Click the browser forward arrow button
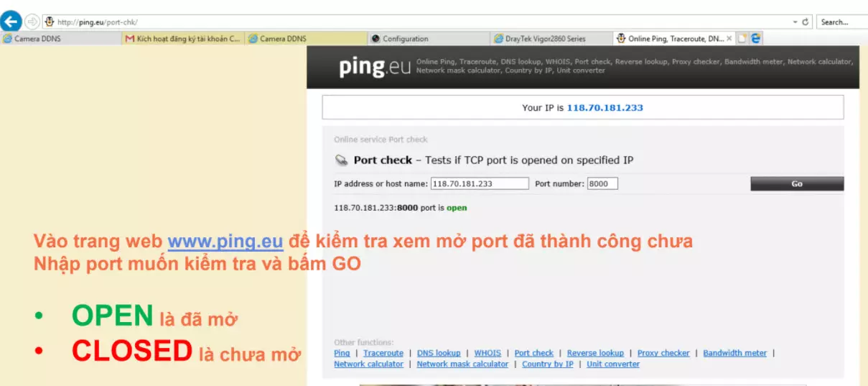 pyautogui.click(x=32, y=21)
